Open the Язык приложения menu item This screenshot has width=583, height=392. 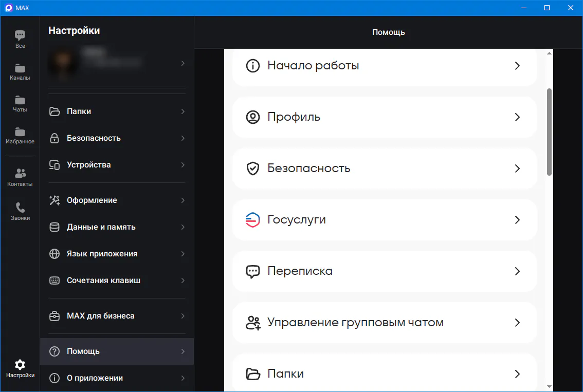tap(117, 254)
